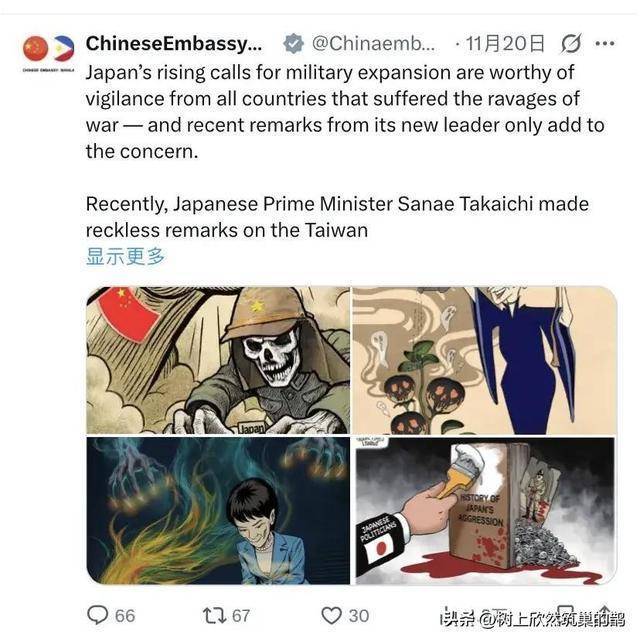Open the three-dot more options menu
Screen dimensions: 640x642
click(605, 43)
